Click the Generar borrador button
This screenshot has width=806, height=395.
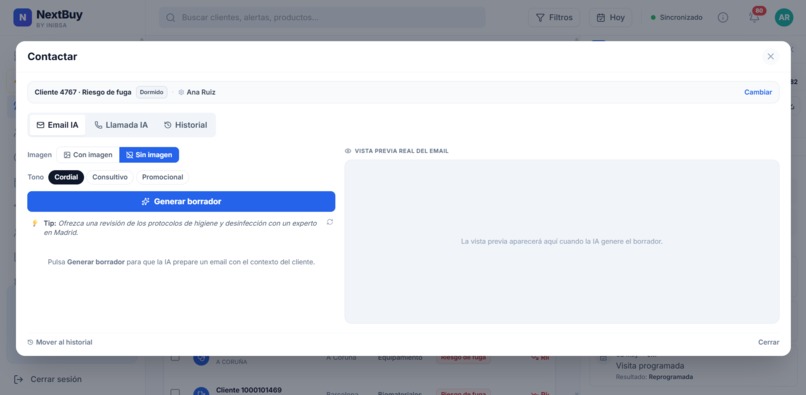(x=181, y=202)
